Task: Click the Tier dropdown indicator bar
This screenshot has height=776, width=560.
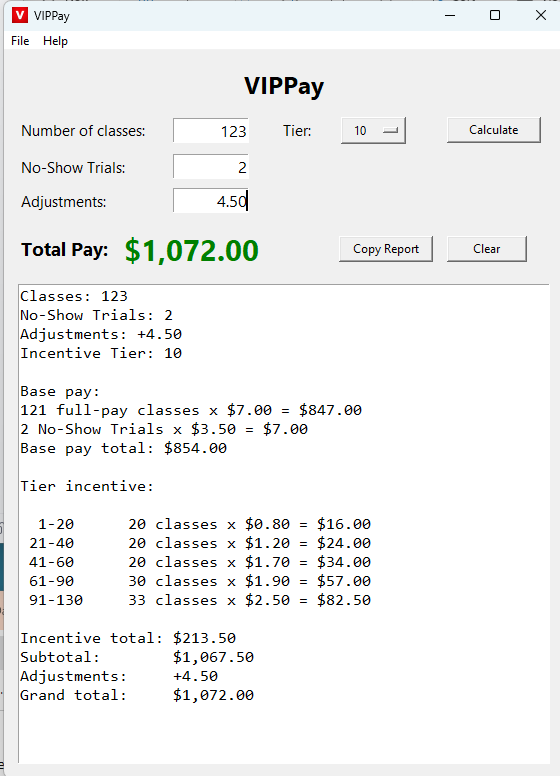Action: 390,131
